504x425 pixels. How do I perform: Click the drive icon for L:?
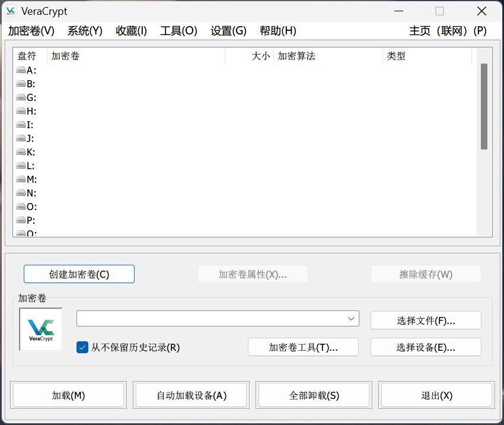21,166
